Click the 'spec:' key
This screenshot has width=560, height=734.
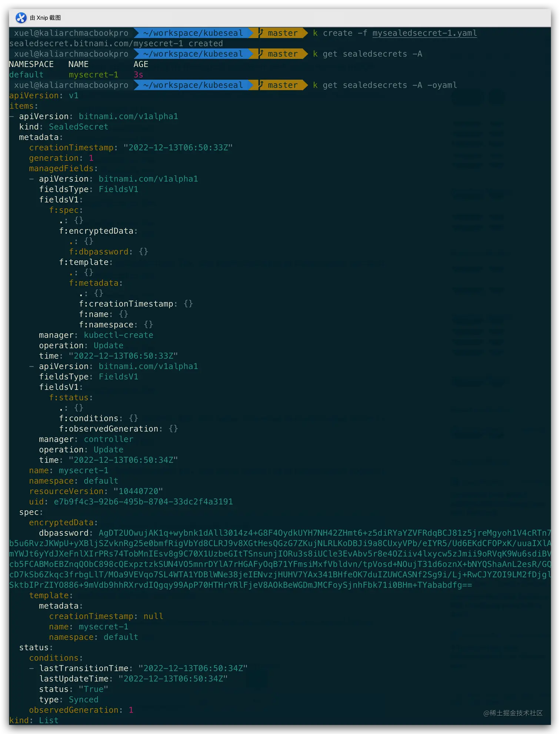coord(31,512)
